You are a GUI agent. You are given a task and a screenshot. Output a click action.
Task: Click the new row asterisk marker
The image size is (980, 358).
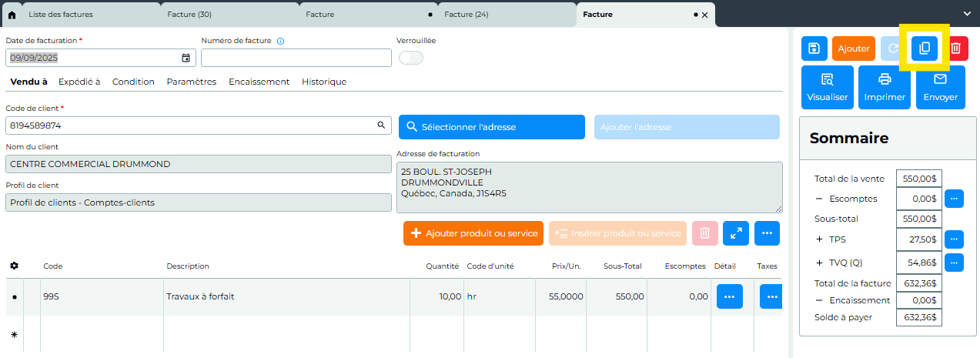(14, 335)
